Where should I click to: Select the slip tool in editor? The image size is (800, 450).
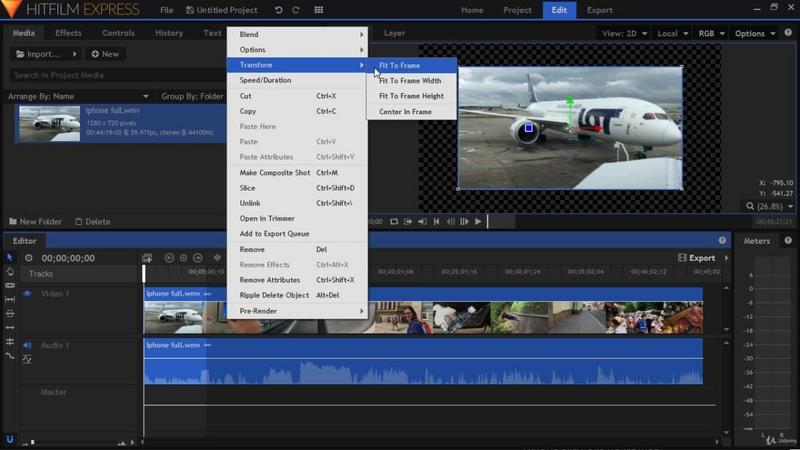pyautogui.click(x=10, y=299)
